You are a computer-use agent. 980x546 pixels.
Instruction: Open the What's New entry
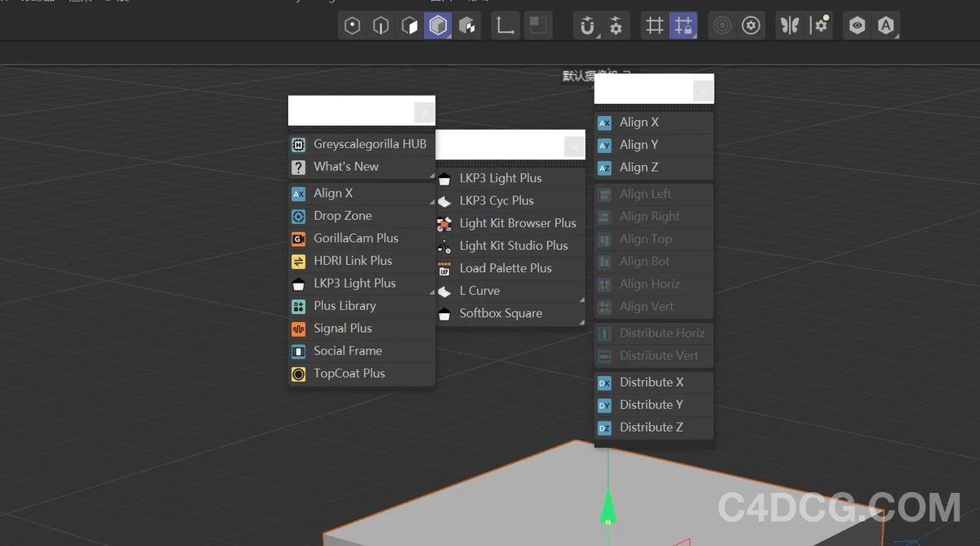point(345,167)
